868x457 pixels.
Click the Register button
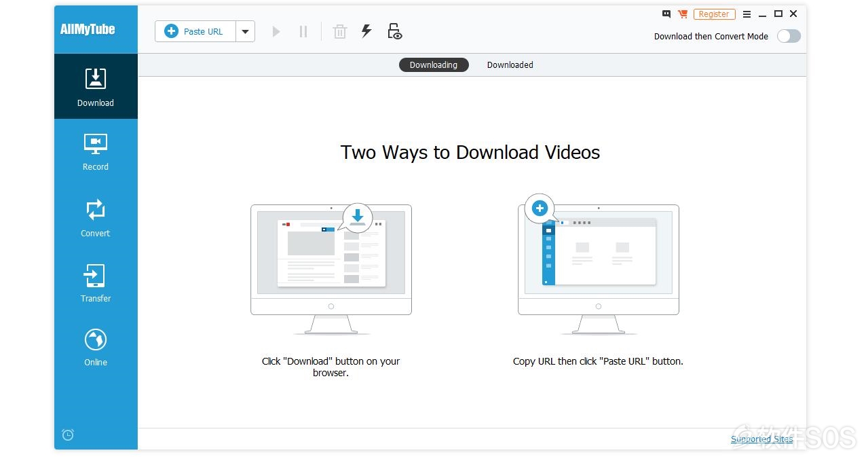click(x=714, y=14)
